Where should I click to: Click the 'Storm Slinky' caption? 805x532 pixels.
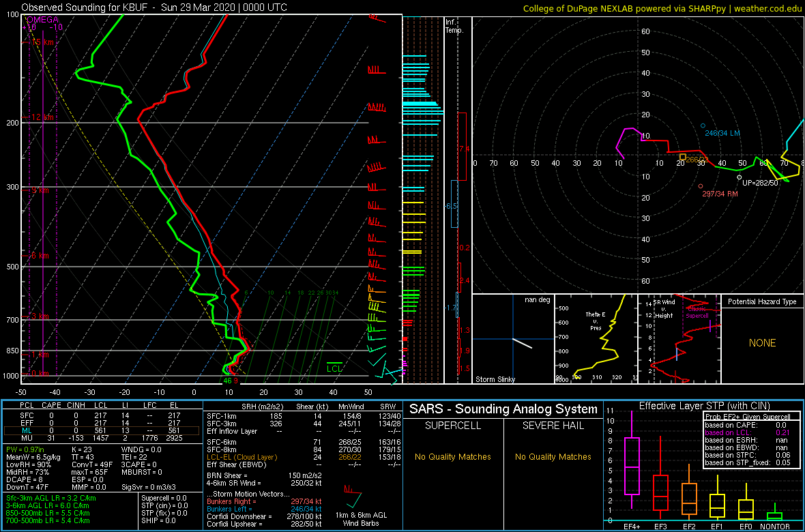(496, 379)
